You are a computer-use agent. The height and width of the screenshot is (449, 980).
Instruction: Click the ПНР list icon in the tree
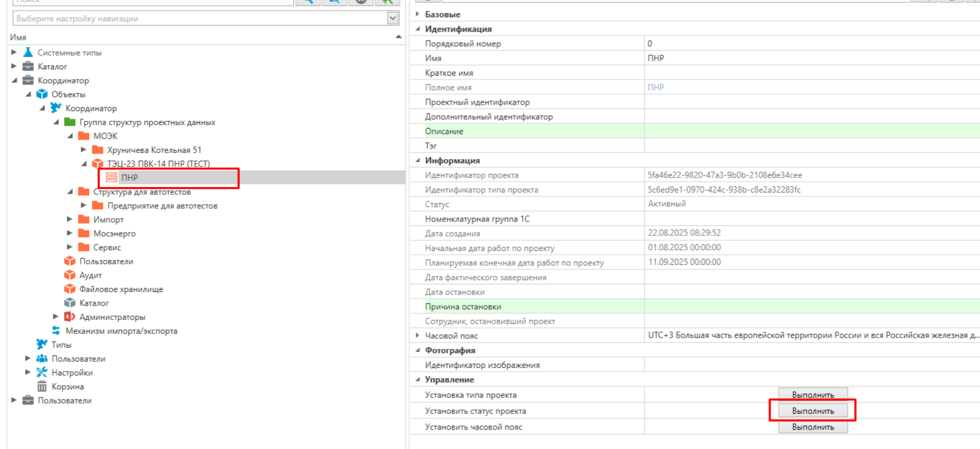[x=111, y=177]
